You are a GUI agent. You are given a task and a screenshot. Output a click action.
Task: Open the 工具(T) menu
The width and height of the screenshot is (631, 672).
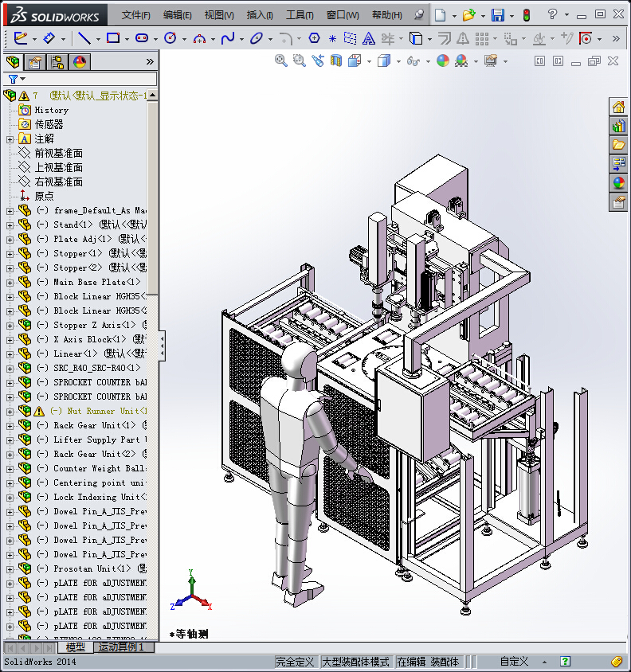pyautogui.click(x=300, y=15)
